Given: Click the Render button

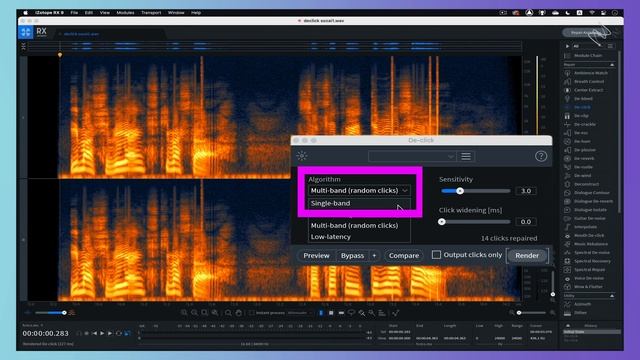Looking at the screenshot, I should click(527, 256).
